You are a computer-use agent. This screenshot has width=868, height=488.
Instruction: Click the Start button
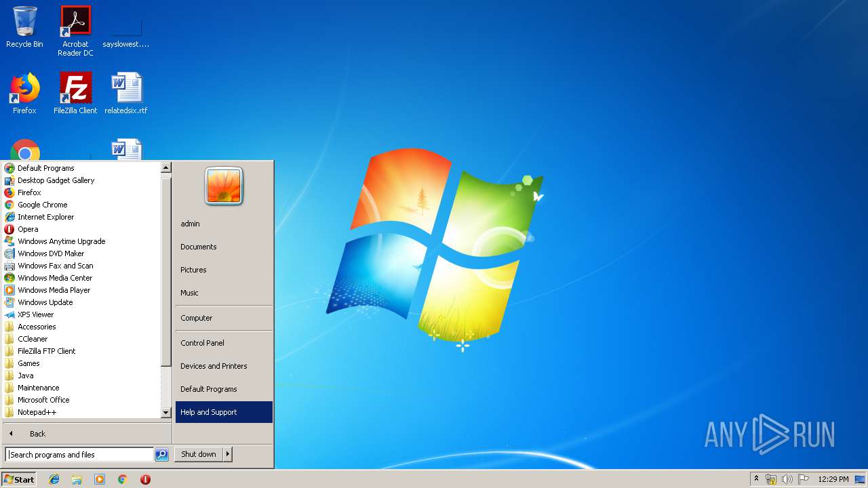[x=19, y=479]
